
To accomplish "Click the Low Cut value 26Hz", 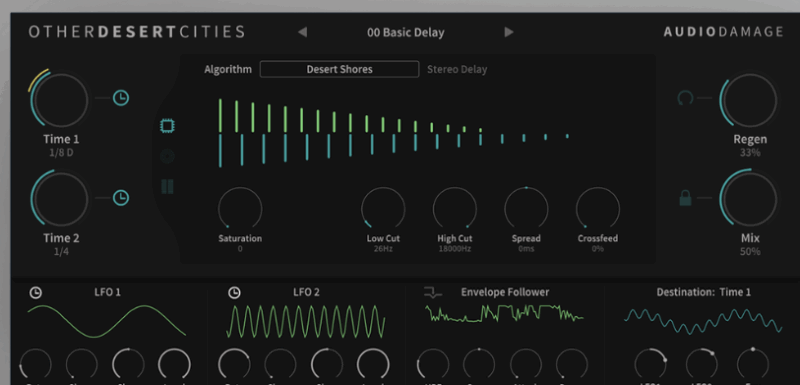I will [x=383, y=249].
